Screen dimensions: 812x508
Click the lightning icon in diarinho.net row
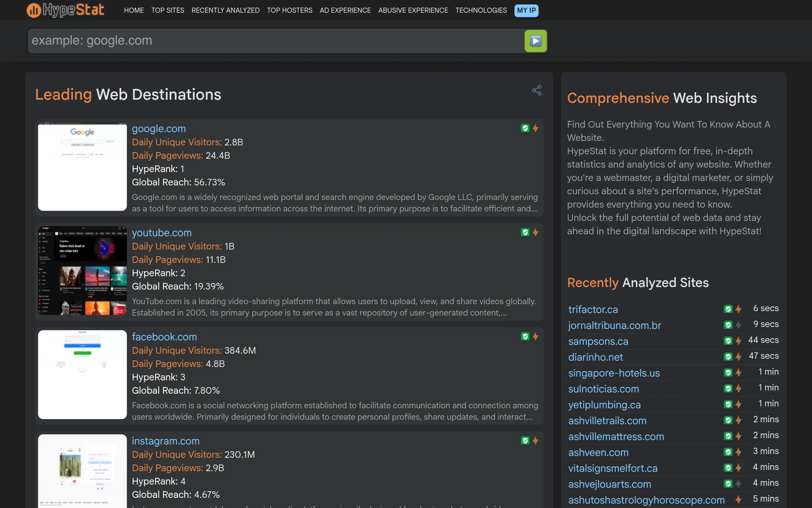[738, 357]
